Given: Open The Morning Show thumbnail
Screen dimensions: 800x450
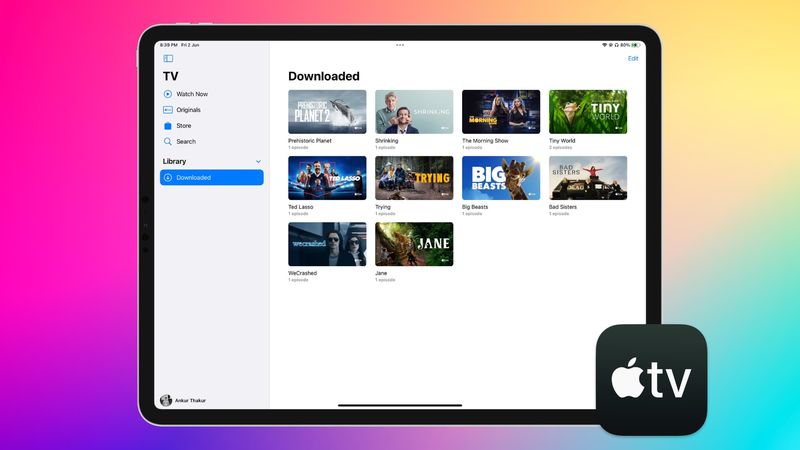Looking at the screenshot, I should (x=501, y=112).
